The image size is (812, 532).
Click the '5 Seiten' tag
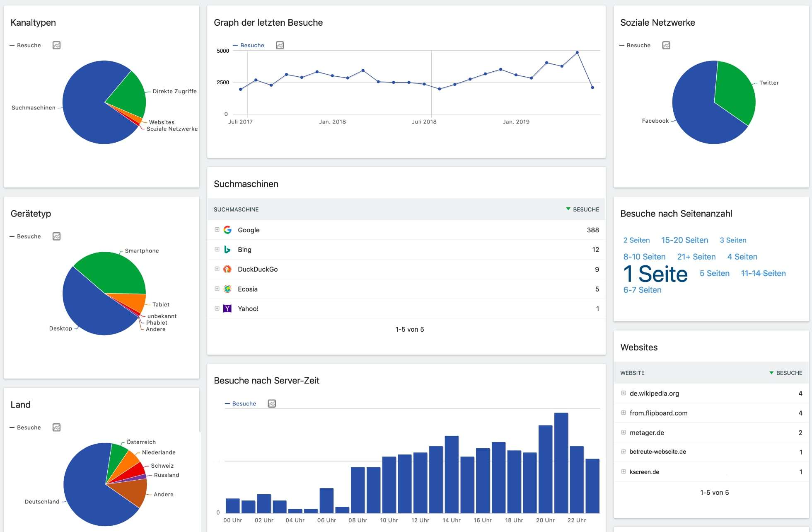pos(714,273)
